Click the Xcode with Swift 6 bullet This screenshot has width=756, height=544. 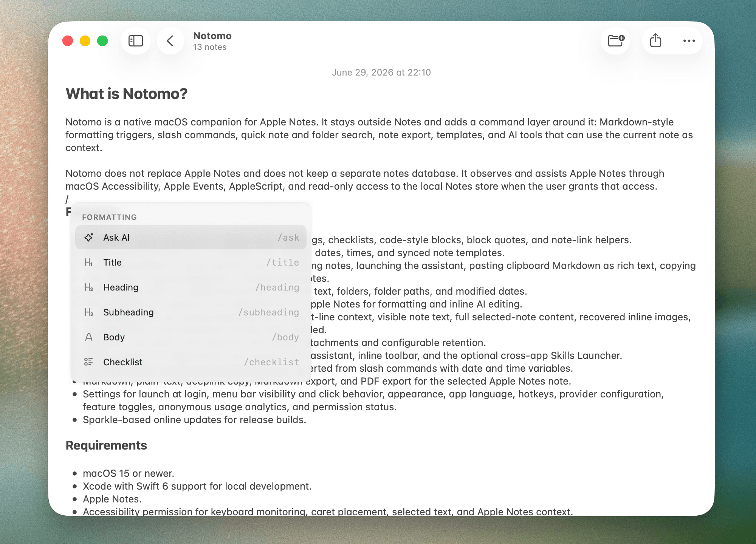coord(197,486)
